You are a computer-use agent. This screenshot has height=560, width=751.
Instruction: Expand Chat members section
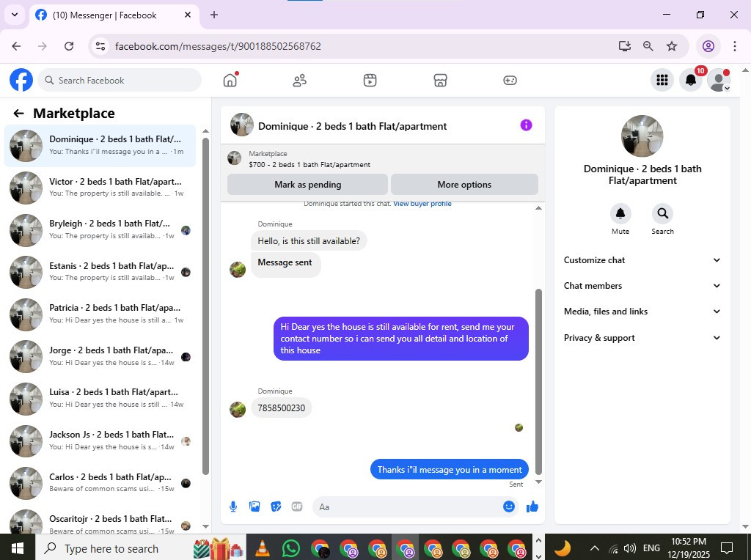[x=642, y=286]
